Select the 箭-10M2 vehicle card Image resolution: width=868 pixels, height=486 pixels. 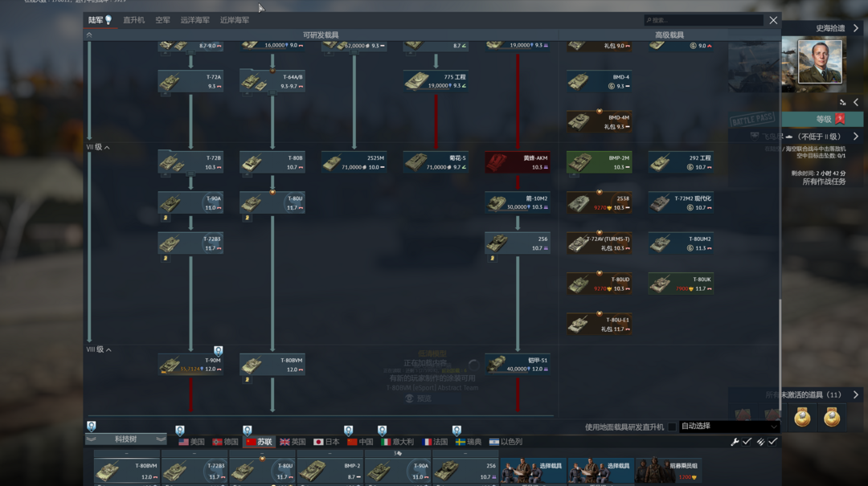coord(518,202)
